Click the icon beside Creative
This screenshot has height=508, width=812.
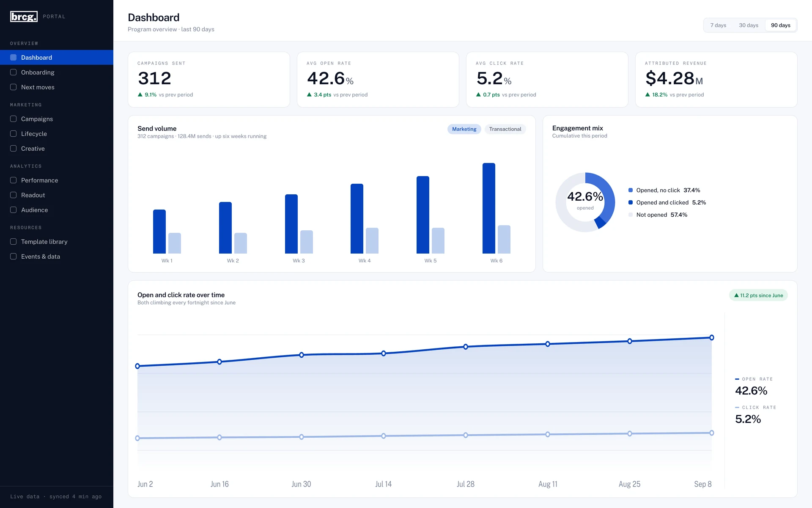[14, 149]
